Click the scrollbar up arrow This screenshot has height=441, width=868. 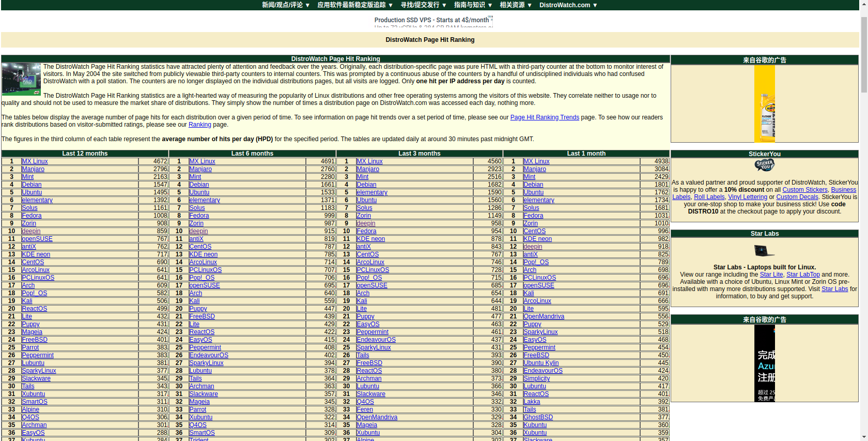click(x=864, y=4)
